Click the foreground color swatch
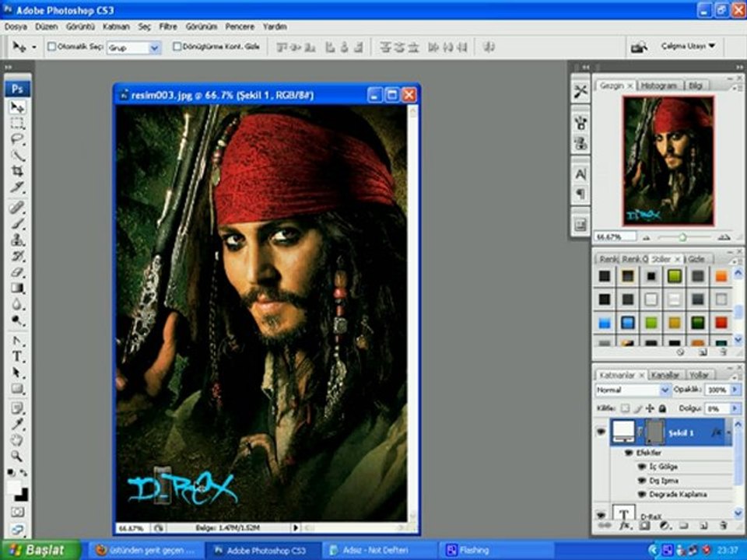Screen dimensions: 747x560 [x=14, y=488]
